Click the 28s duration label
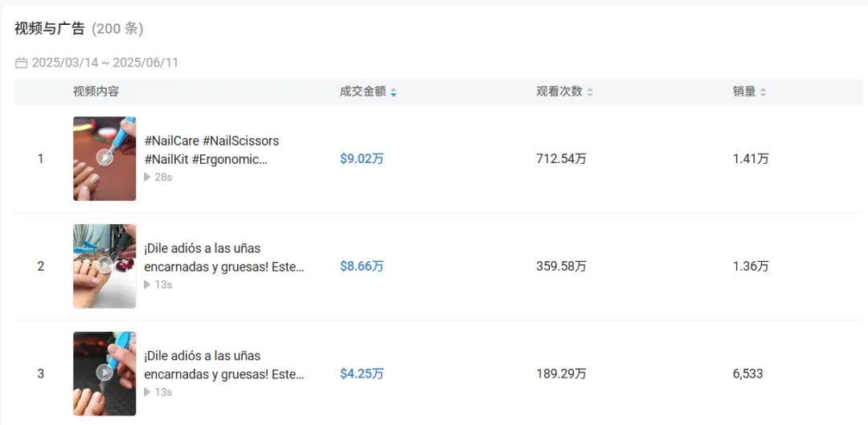Viewport: 868px width, 425px height. click(x=163, y=177)
